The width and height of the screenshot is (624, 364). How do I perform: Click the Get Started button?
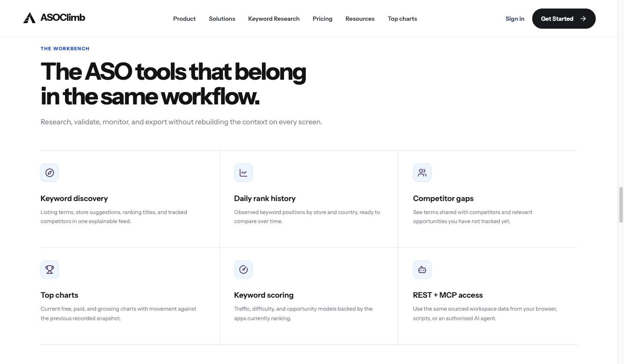(564, 19)
